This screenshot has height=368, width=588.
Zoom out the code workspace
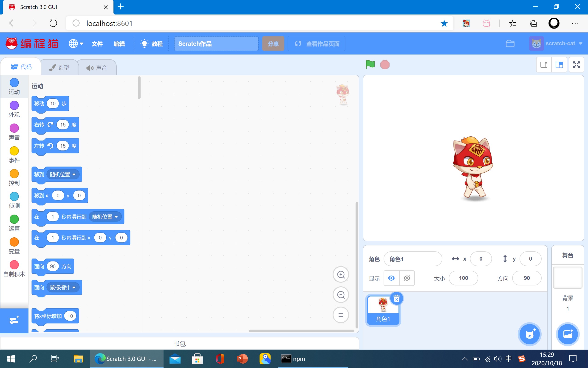coord(341,295)
